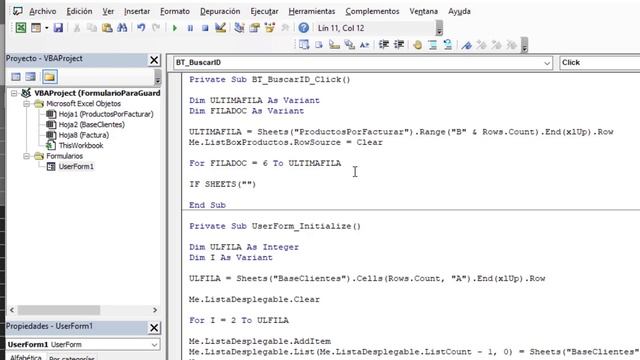The height and width of the screenshot is (360, 640).
Task: Click Complete Word icon
Action: tap(364, 45)
